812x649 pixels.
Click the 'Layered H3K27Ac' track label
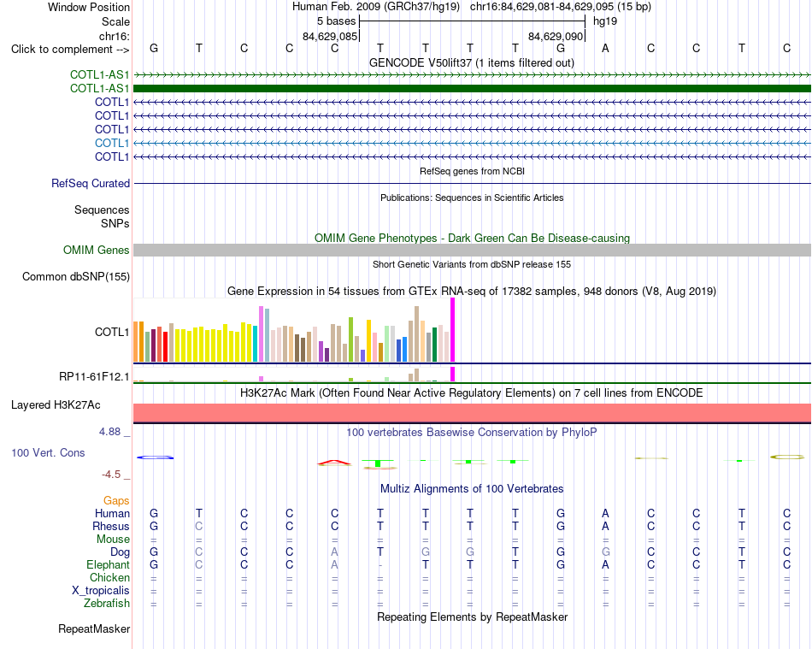56,405
